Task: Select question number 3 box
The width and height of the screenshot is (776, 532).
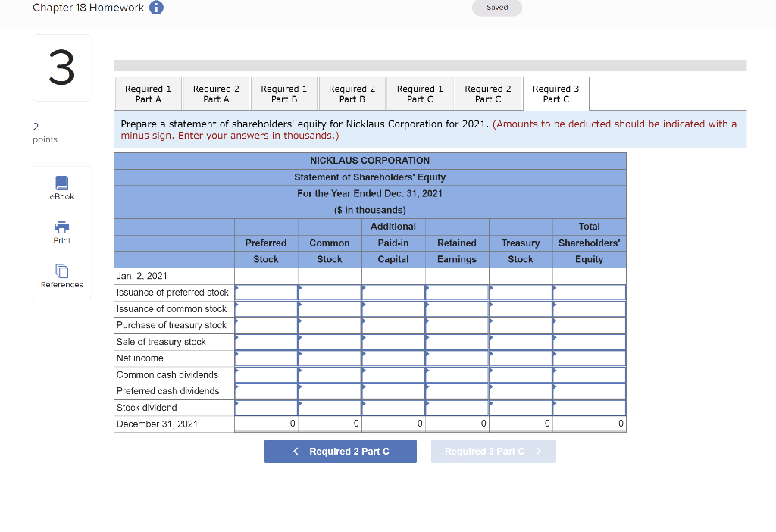Action: 62,67
